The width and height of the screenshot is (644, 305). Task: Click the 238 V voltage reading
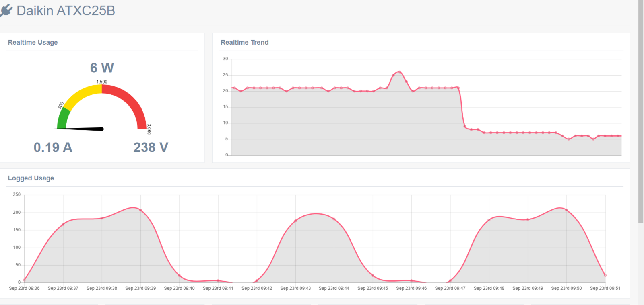click(151, 147)
